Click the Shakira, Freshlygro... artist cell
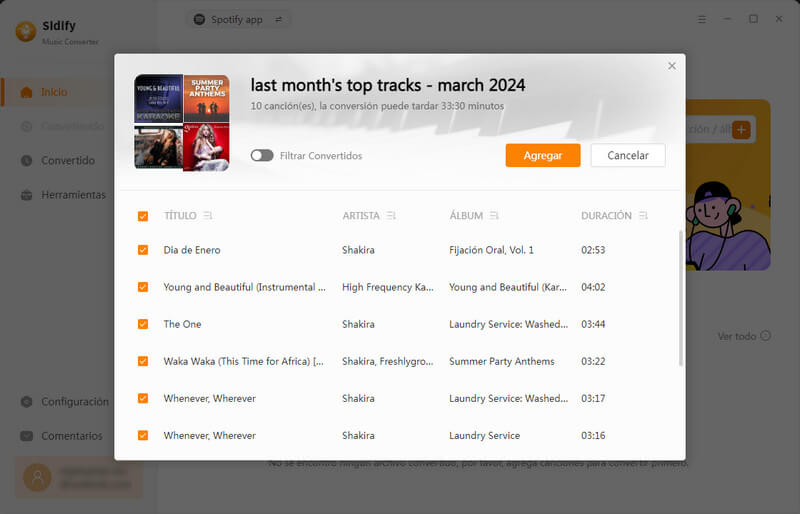The height and width of the screenshot is (514, 800). 388,361
